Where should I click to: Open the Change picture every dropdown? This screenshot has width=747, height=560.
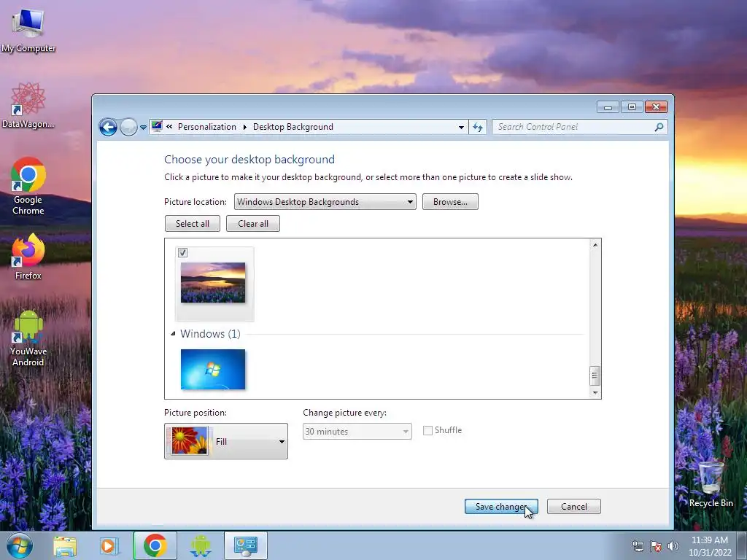pos(357,432)
